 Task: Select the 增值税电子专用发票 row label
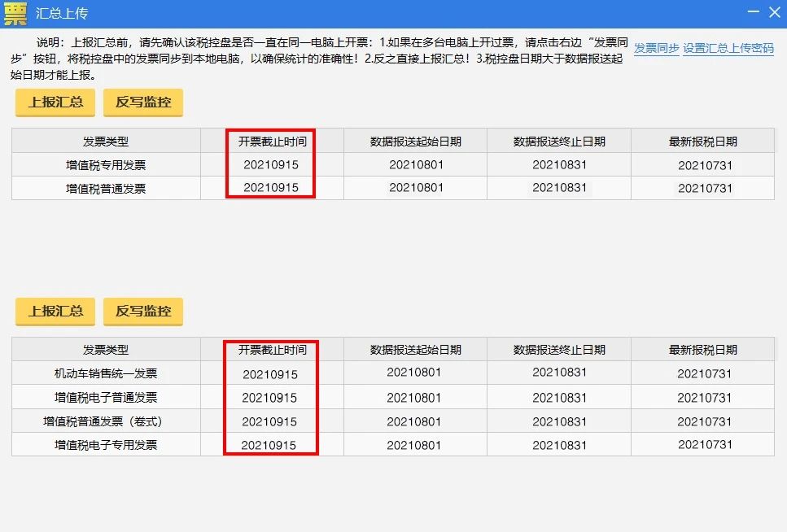click(106, 445)
